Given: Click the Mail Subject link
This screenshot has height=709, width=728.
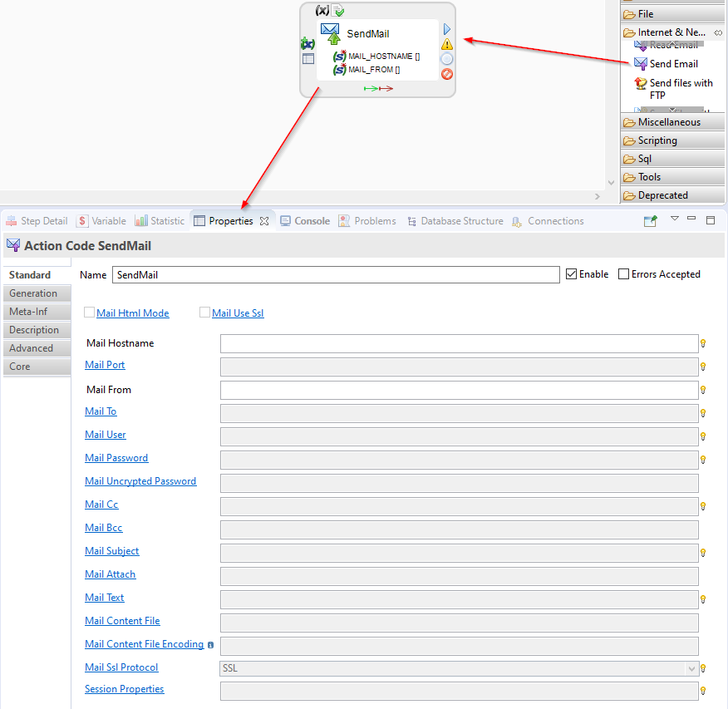Looking at the screenshot, I should [x=111, y=551].
